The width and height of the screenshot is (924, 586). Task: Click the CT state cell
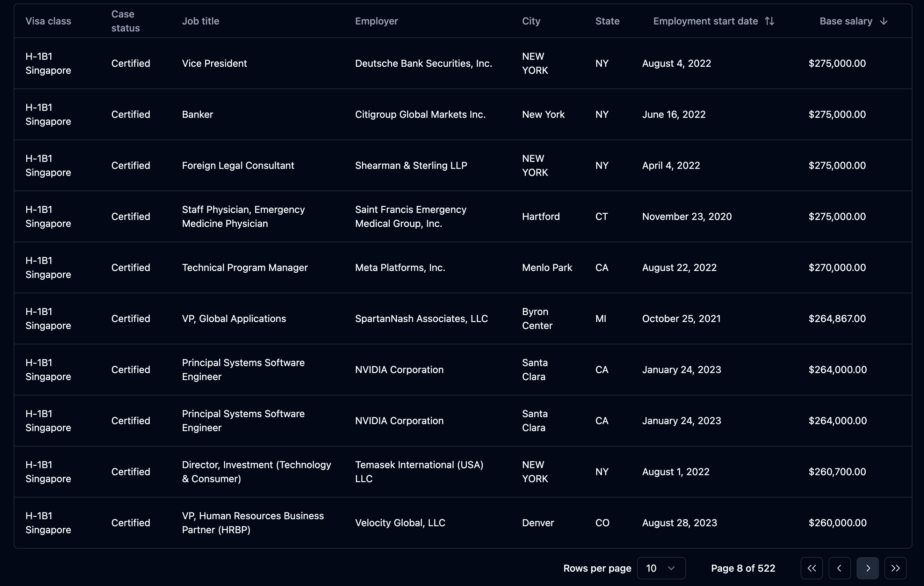[x=601, y=216]
